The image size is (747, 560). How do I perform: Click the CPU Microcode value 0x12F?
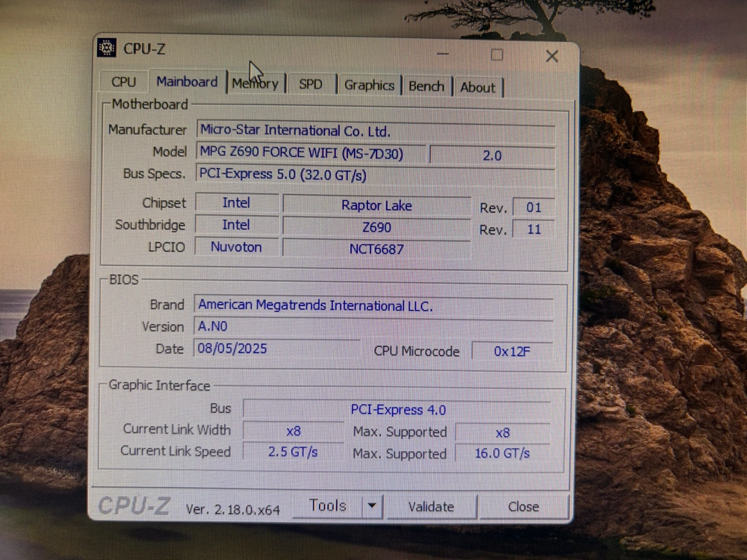coord(512,352)
